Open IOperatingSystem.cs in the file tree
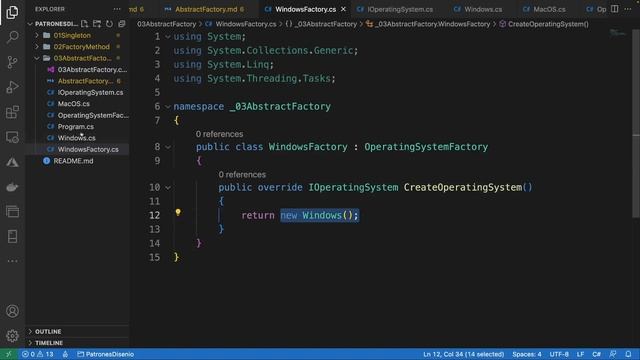Screen dimensions: 640x360 coord(90,92)
